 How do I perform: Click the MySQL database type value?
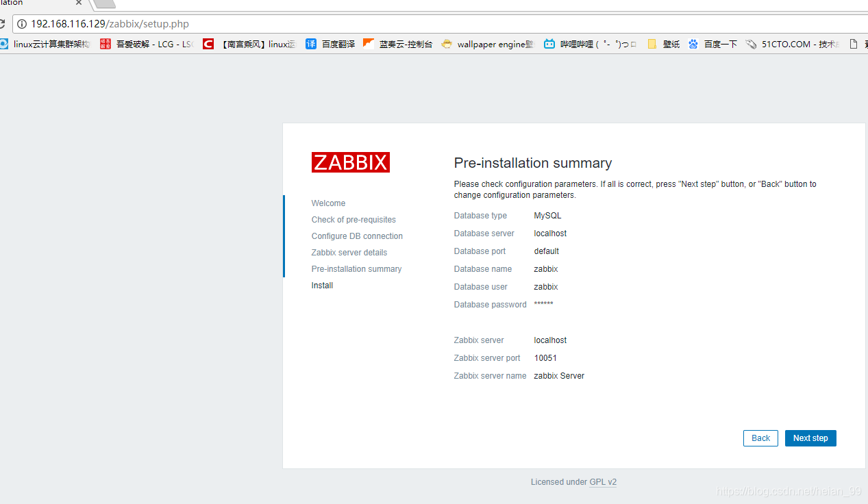coord(547,216)
